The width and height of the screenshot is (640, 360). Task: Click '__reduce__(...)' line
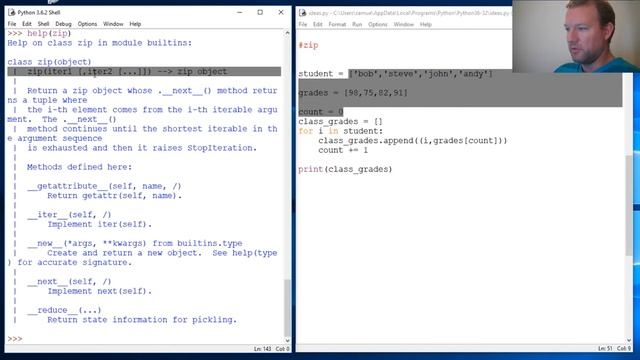pyautogui.click(x=64, y=310)
